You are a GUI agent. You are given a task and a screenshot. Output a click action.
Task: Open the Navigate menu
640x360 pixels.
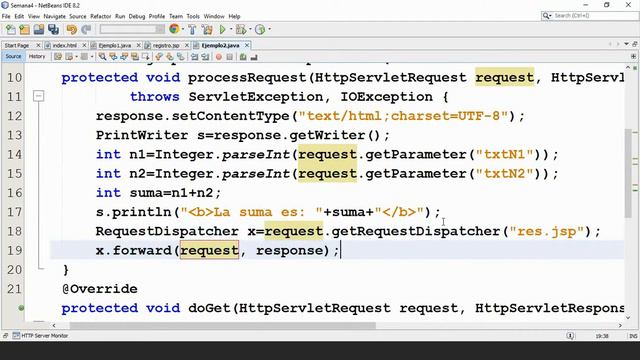[x=54, y=16]
